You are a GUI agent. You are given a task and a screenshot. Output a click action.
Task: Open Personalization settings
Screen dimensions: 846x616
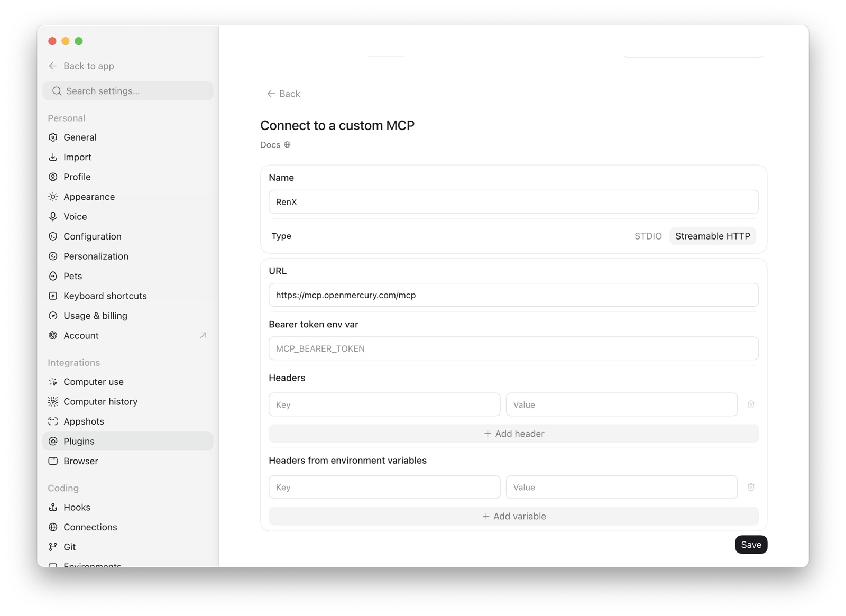[128, 256]
